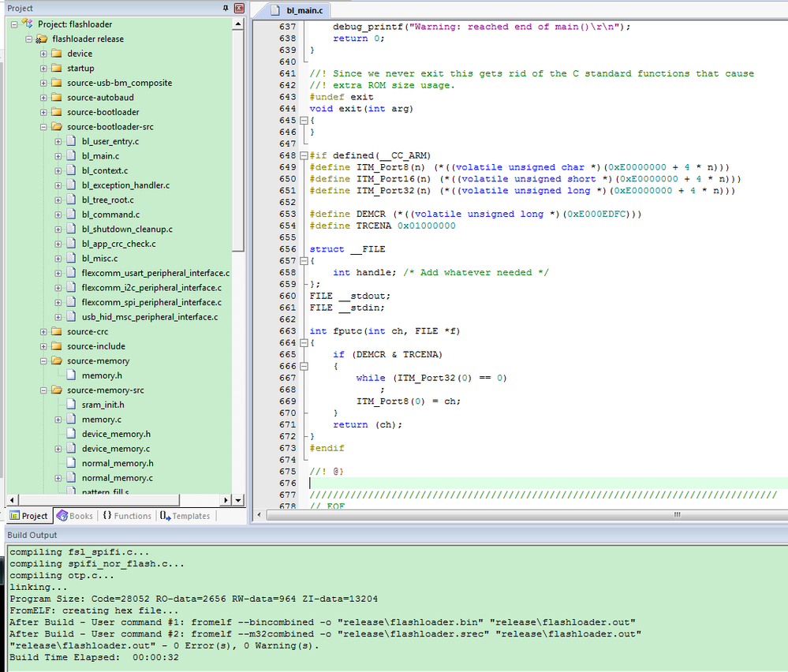
Task: Select bl_app_crc_check.c file
Action: [x=118, y=244]
